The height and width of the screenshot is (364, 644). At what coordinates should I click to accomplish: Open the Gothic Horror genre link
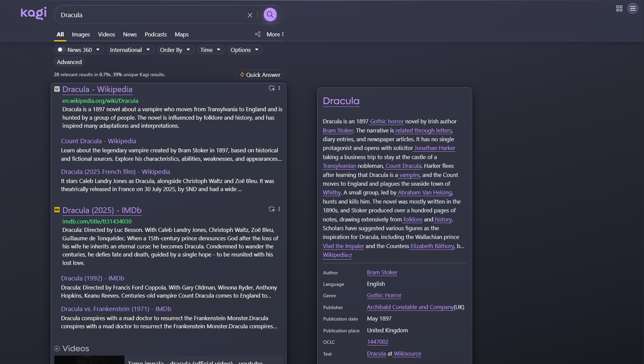tap(384, 295)
